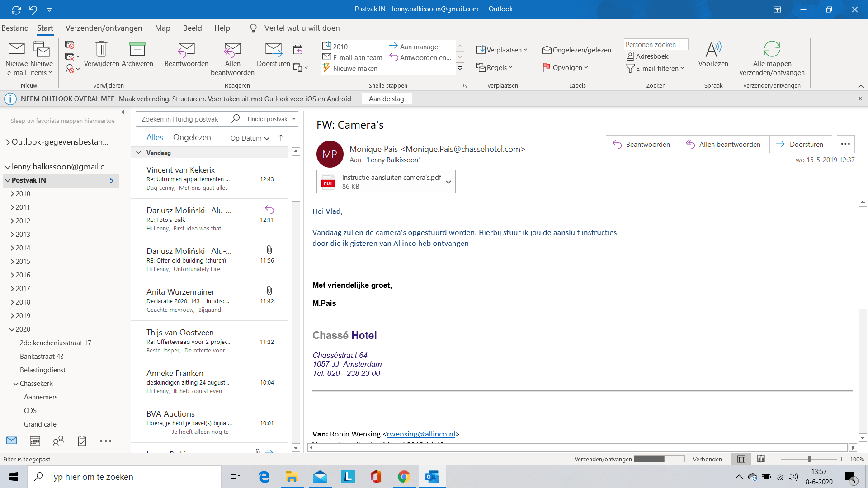
Task: Open the people contacts icon
Action: (58, 441)
